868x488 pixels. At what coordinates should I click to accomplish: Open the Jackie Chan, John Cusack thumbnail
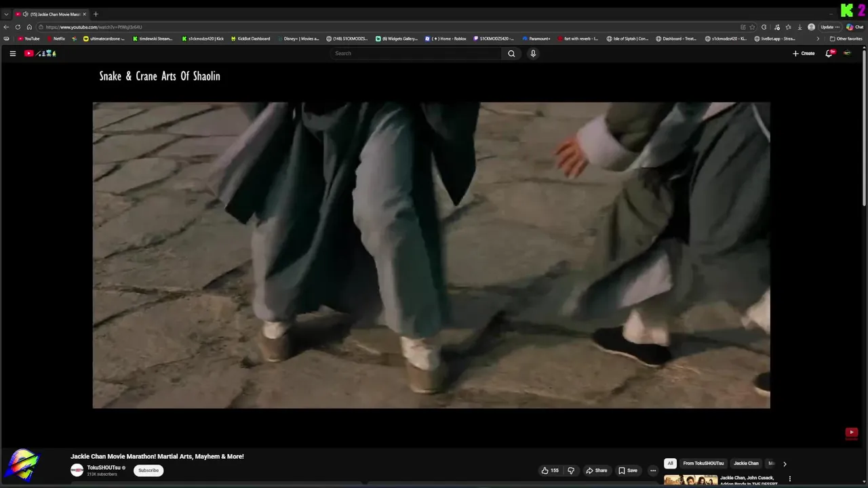tap(690, 481)
